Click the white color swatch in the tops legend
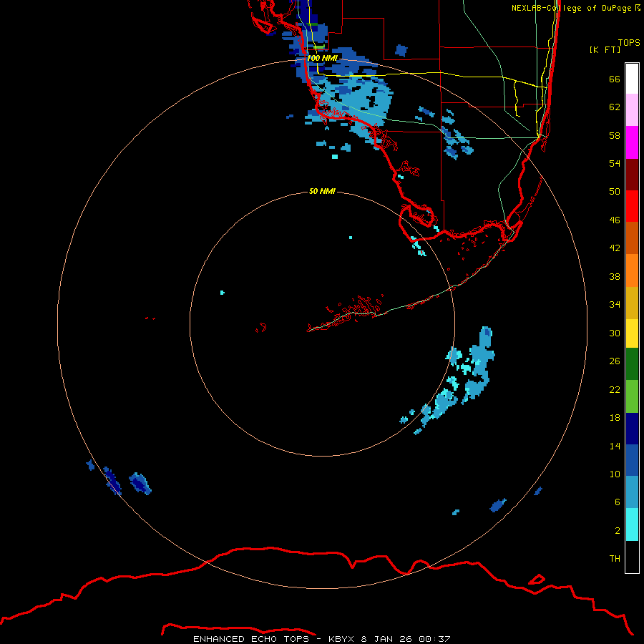The width and height of the screenshot is (644, 644). point(632,79)
